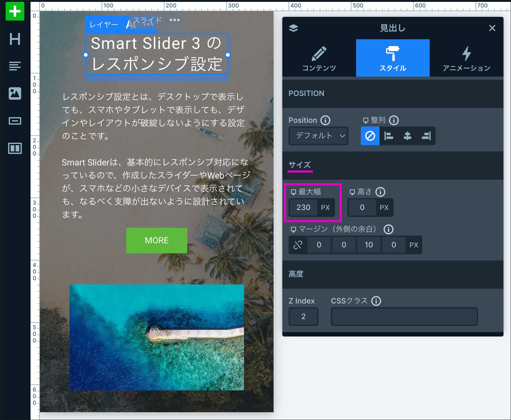
Task: Switch to the コンテンツ tab
Action: coord(319,58)
